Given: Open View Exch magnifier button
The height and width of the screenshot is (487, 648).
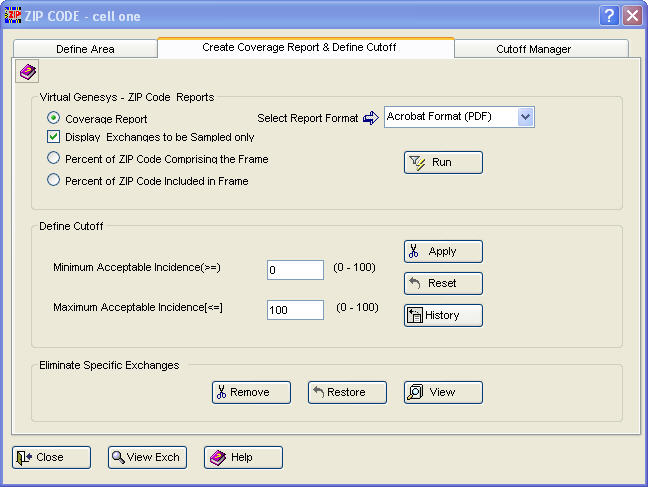Looking at the screenshot, I should pyautogui.click(x=147, y=457).
